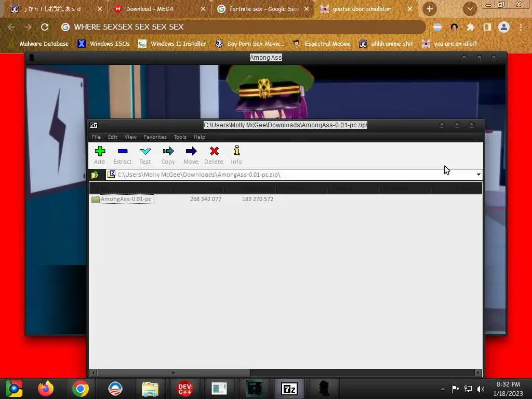Open the Info tool in 7-Zip
Viewport: 532px width, 399px height.
236,155
